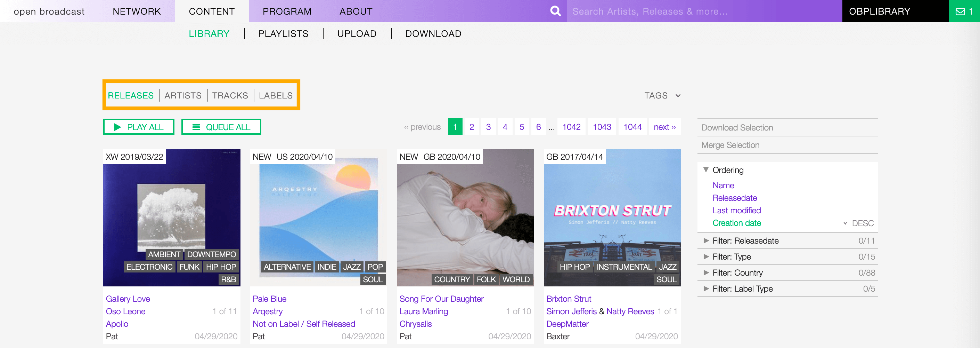The image size is (980, 348).
Task: Go to page 1043
Action: coord(602,127)
